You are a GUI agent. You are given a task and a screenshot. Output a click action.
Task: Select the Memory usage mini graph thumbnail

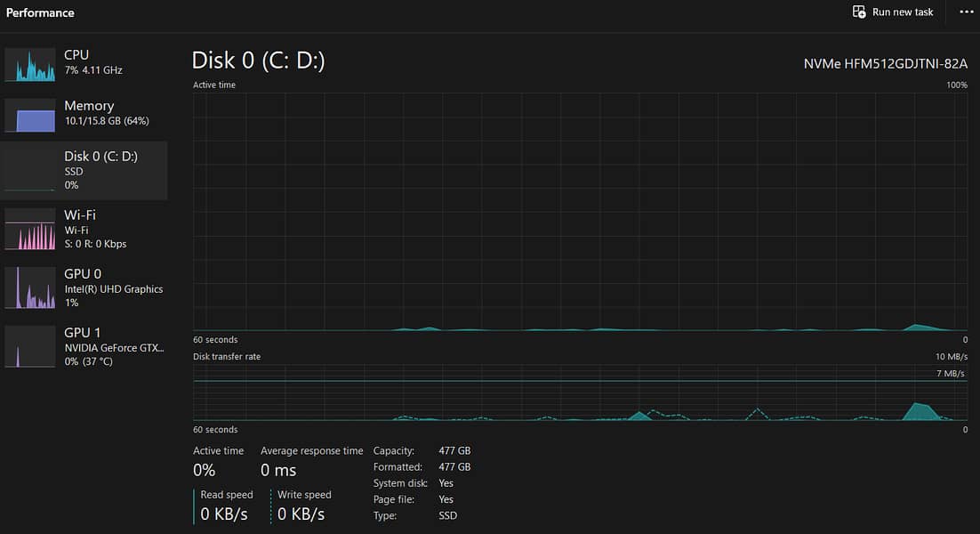tap(30, 116)
